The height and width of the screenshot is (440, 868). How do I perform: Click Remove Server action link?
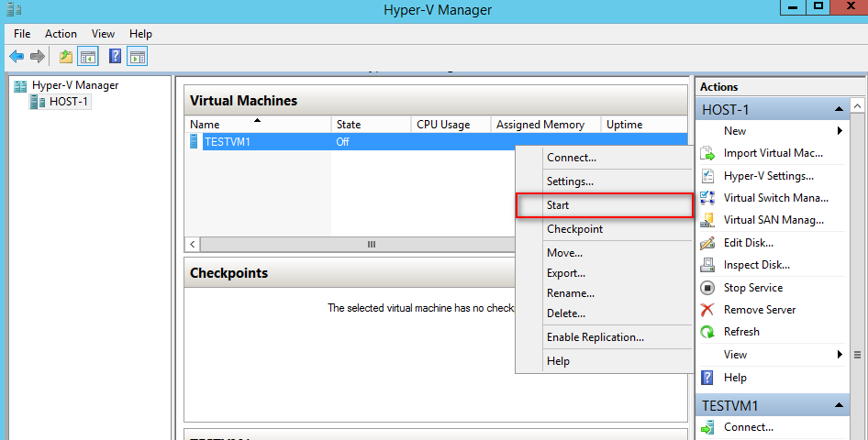point(760,310)
